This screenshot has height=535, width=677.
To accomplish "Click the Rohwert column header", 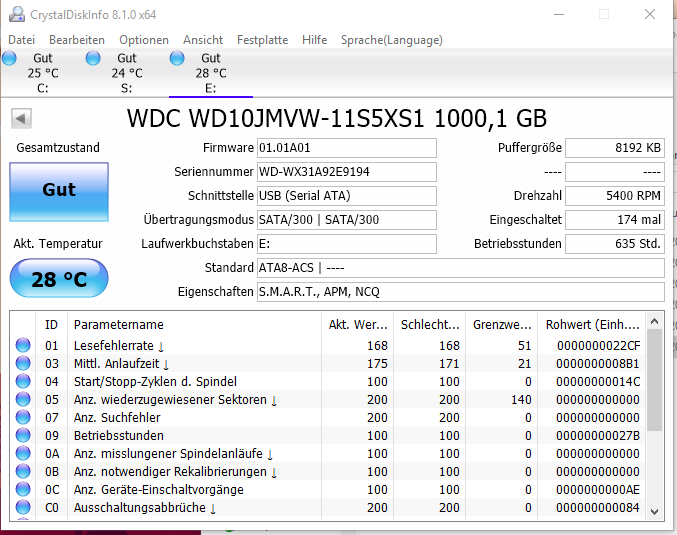I will (592, 325).
